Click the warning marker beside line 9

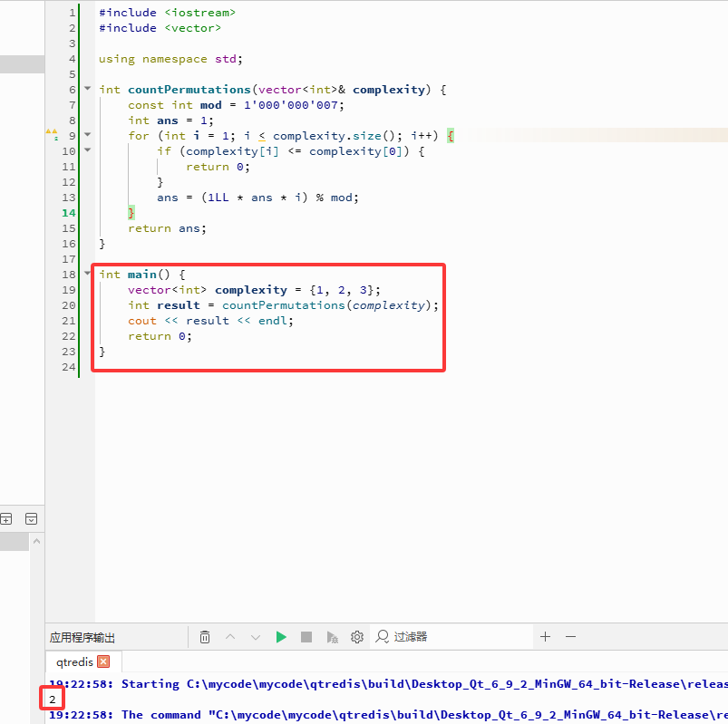[52, 134]
